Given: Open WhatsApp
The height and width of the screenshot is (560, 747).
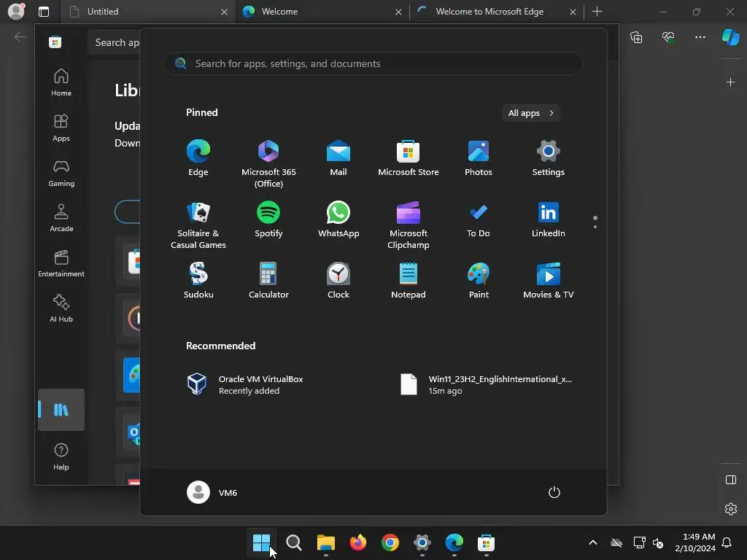Looking at the screenshot, I should (x=338, y=219).
